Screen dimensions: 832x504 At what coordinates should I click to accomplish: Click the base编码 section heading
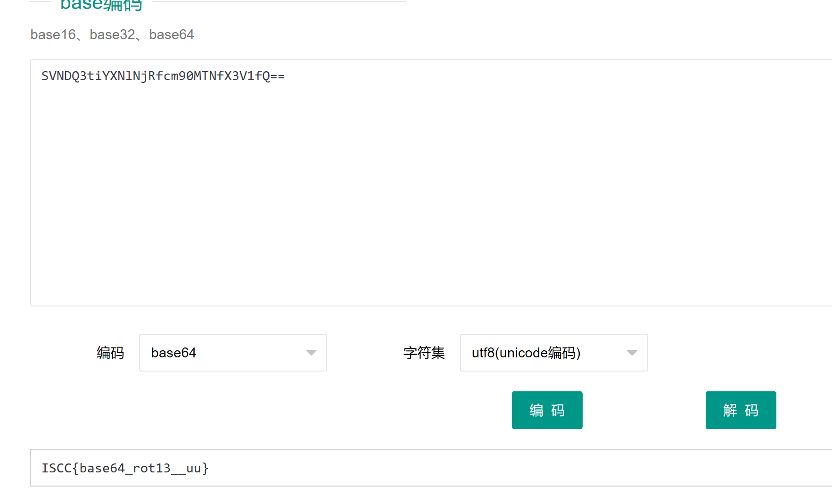(x=101, y=5)
